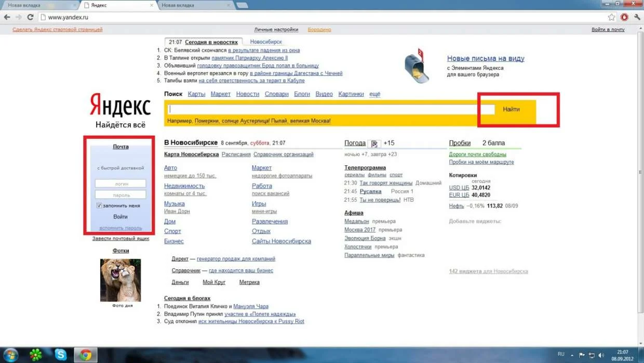644x363 pixels.
Task: Click the red extension icon beside the star
Action: [624, 17]
